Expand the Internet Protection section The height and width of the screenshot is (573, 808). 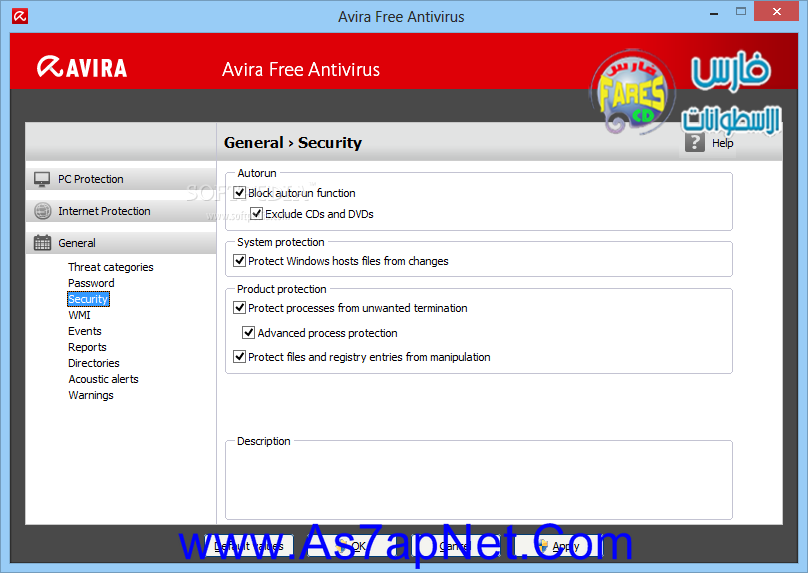(121, 211)
